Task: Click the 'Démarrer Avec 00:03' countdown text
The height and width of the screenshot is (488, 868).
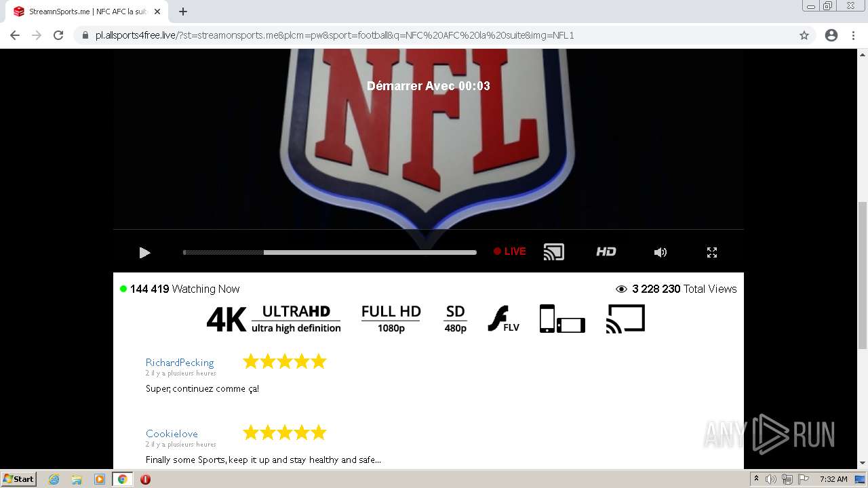Action: coord(429,86)
